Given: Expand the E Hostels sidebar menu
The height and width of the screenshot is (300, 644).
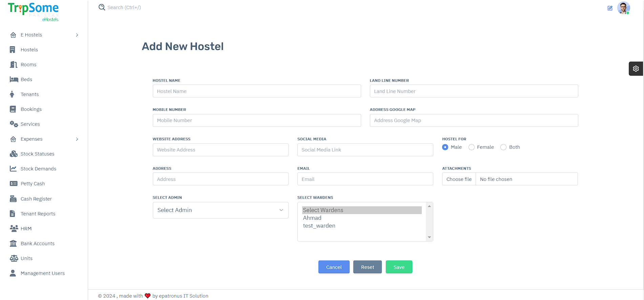Looking at the screenshot, I should coord(77,35).
